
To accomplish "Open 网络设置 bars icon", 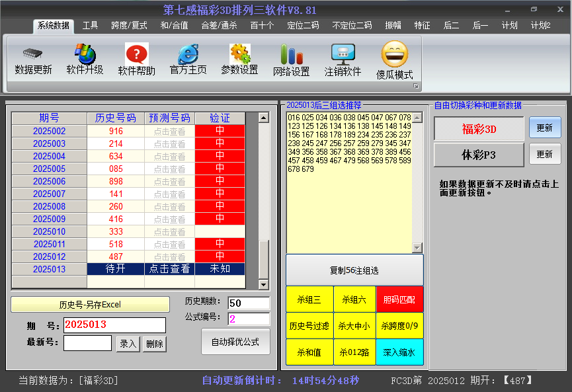I will pos(292,54).
